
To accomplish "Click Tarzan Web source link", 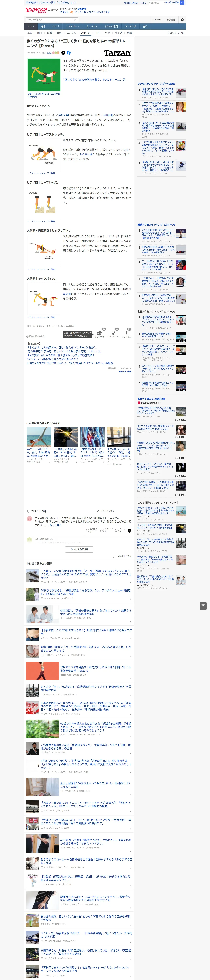I will click(x=125, y=372).
